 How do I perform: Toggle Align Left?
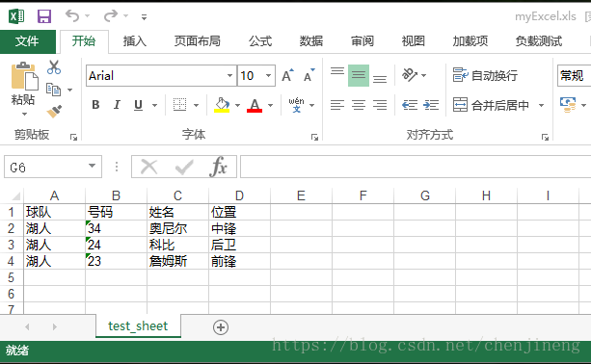pos(337,105)
